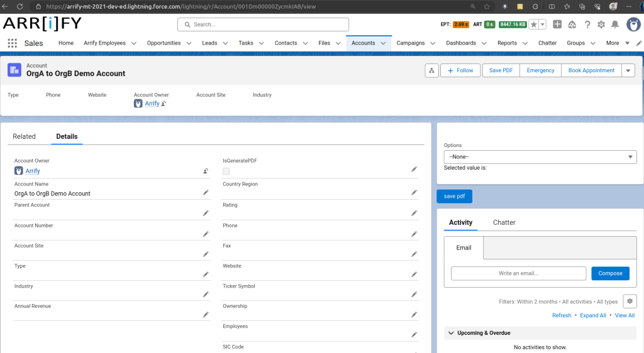Click the Refresh activities link
Screen dimensions: 644x353
coord(562,315)
